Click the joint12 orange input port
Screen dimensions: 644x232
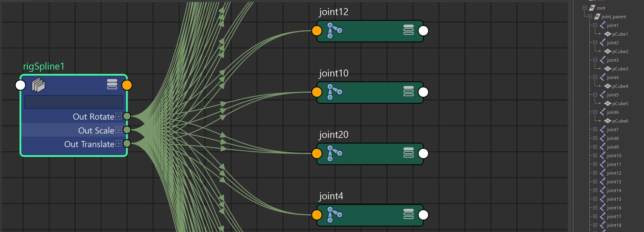(317, 30)
